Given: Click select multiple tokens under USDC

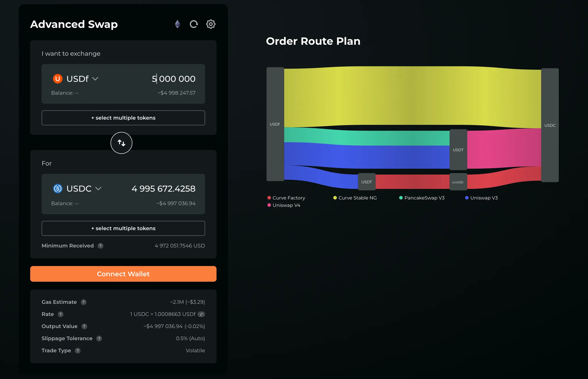Looking at the screenshot, I should tap(123, 228).
